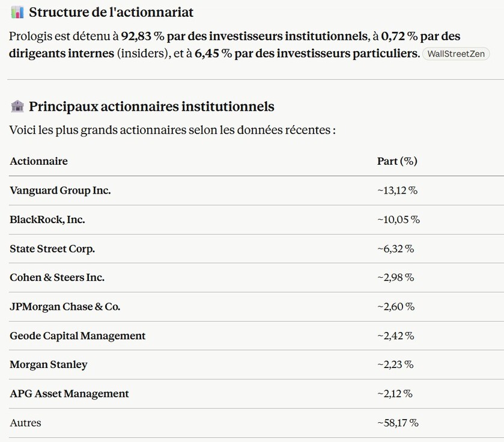Screen dimensions: 504x442
Task: Click Vanguard's ~13,12 % share value
Action: pos(397,191)
